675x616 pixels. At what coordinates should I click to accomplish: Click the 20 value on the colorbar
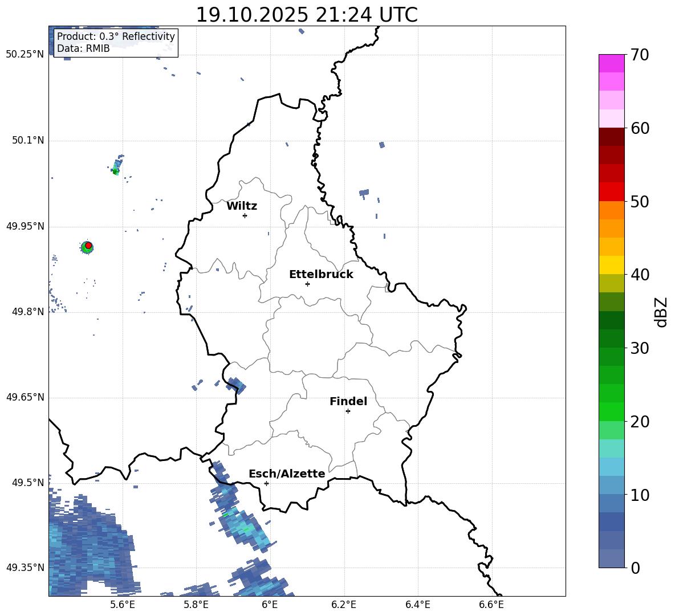tap(640, 422)
